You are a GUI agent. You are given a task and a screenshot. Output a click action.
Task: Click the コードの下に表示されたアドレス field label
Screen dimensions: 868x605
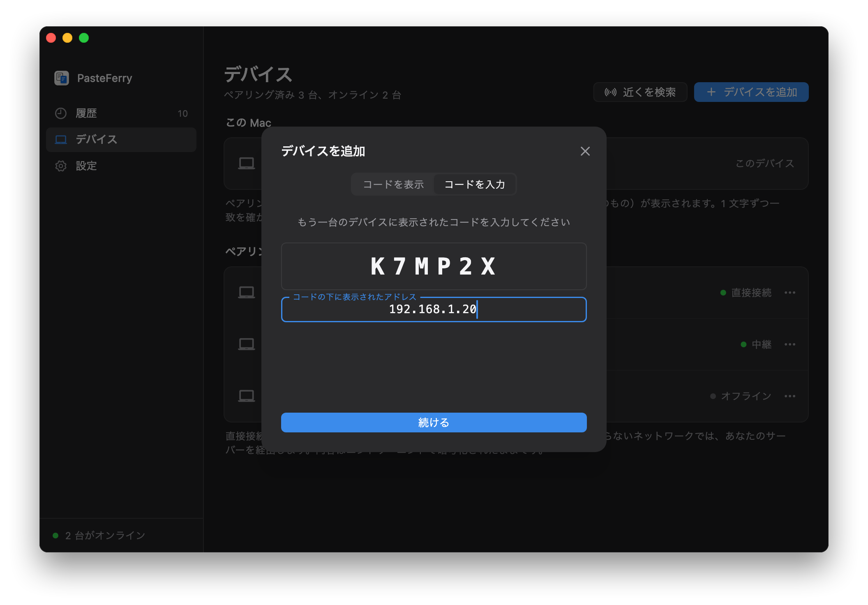point(355,297)
